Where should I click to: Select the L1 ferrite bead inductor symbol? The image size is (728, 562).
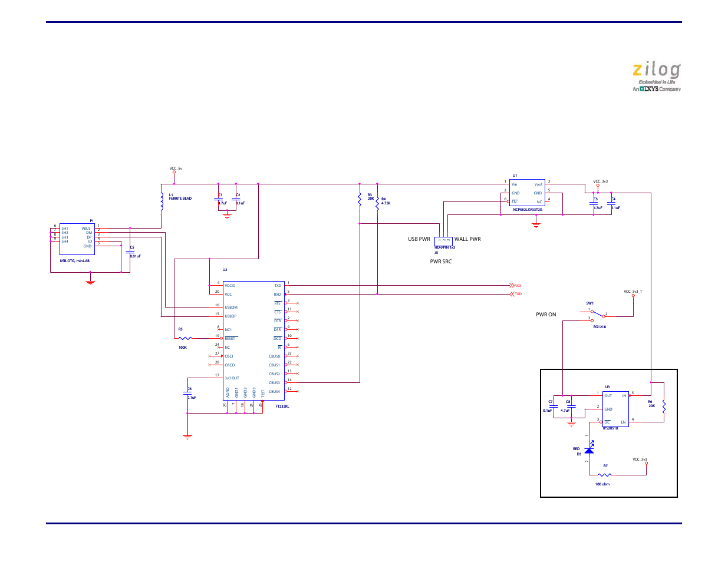(162, 201)
